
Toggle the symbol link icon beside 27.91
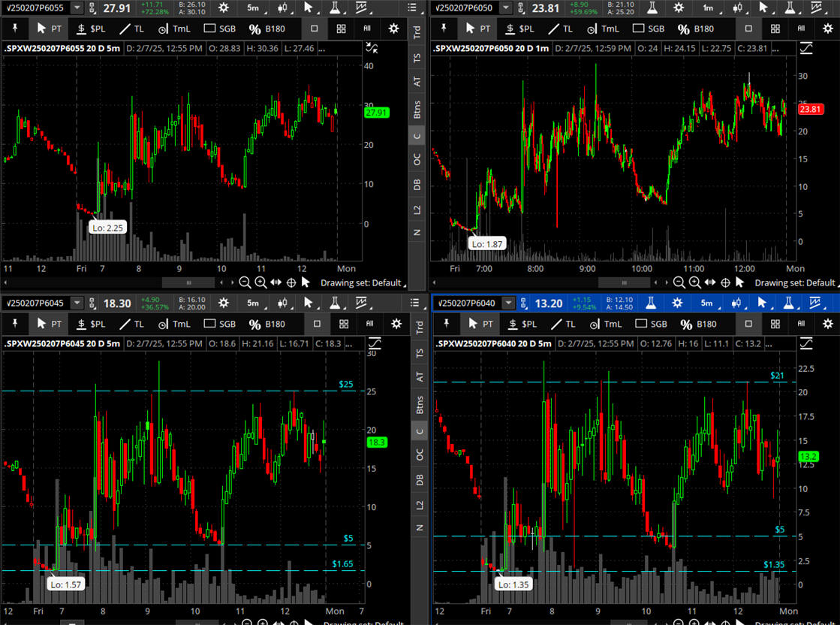(92, 8)
